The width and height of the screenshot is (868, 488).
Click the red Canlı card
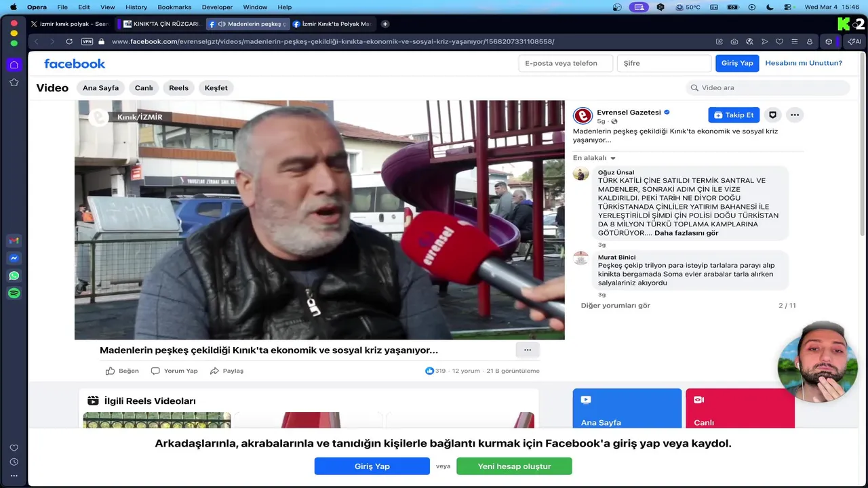740,408
